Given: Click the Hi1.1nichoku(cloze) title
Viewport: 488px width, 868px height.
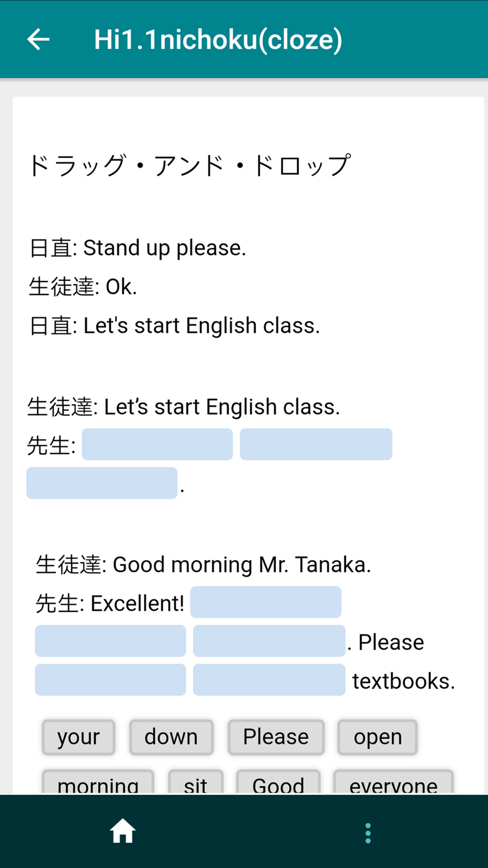Looking at the screenshot, I should (218, 40).
